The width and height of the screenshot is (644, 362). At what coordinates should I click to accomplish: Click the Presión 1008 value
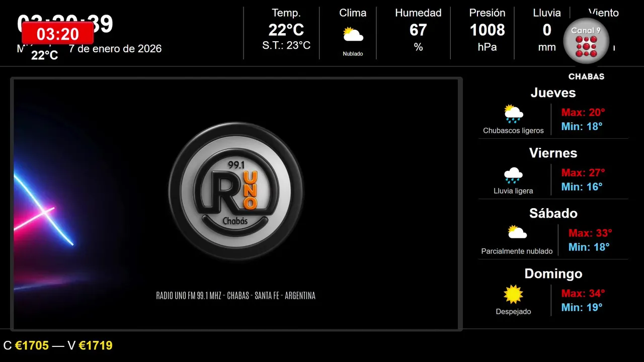[487, 30]
